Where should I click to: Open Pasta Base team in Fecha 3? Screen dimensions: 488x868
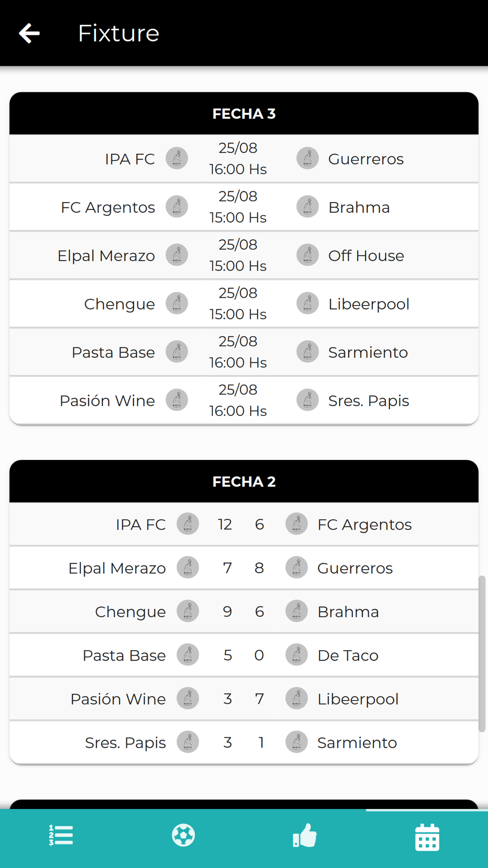coord(113,352)
